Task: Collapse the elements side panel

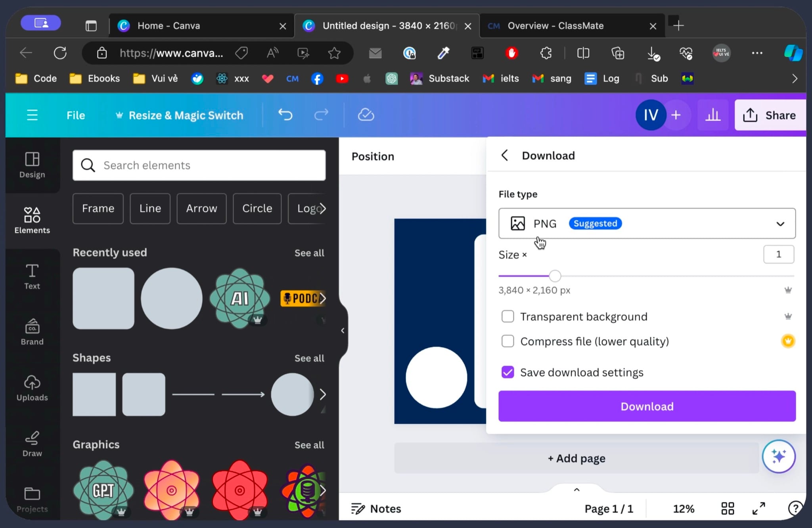Action: pyautogui.click(x=343, y=330)
